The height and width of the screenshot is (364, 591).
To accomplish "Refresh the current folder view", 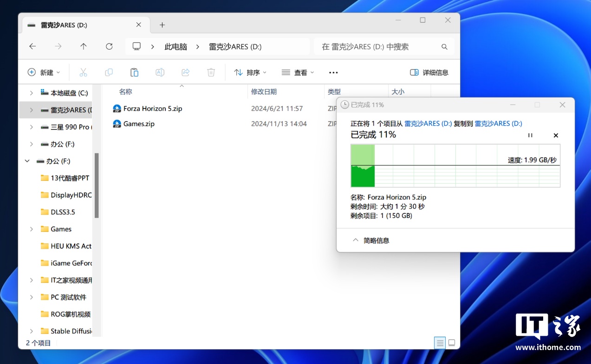I will coord(109,46).
